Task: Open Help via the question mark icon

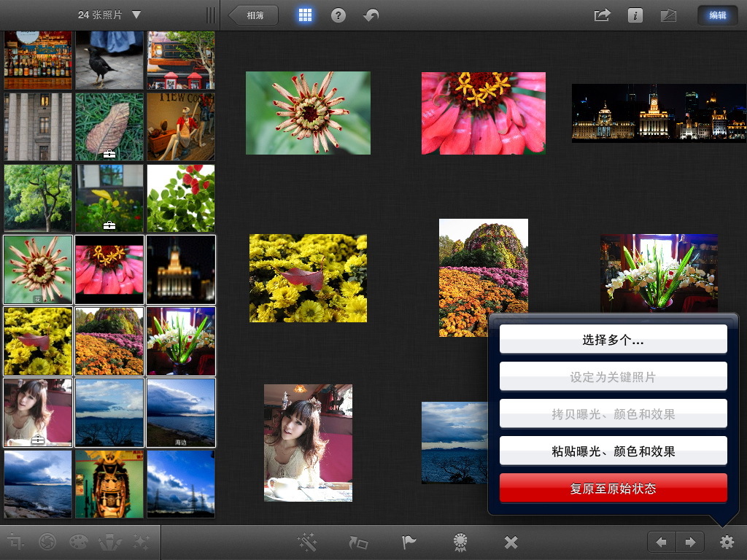Action: [x=337, y=14]
